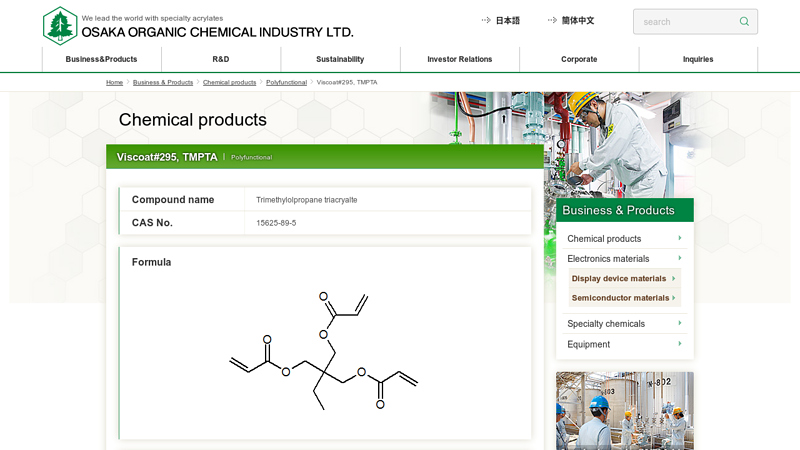Open Chemical products breadcrumb link
Viewport: 800px width, 450px height.
point(230,82)
